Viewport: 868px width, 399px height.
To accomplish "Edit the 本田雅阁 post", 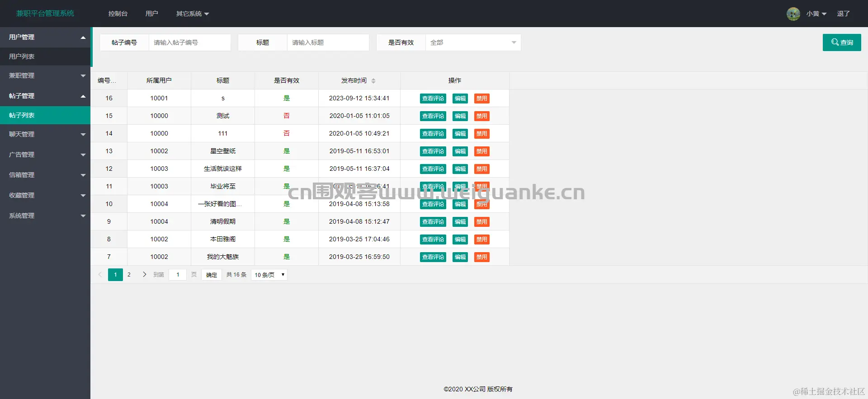I will coord(460,239).
